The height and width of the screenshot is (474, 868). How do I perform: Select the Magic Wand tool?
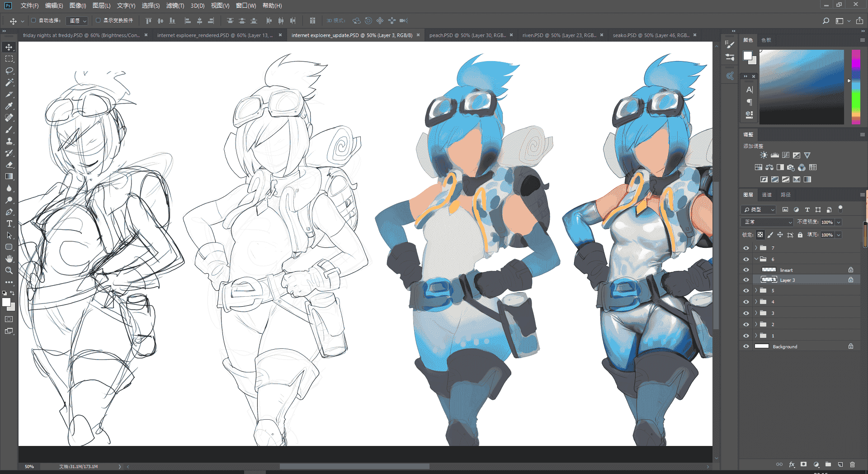(9, 82)
